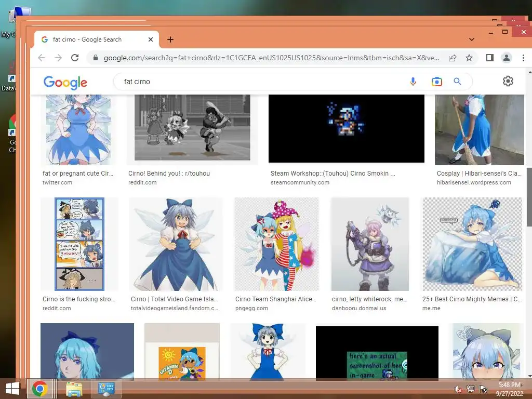Open the Cosplay Hibari-sensei photo

(480, 129)
